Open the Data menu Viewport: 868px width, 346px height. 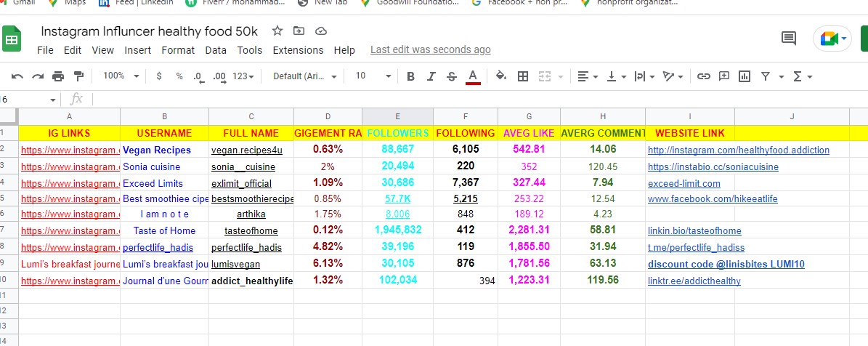[x=216, y=50]
